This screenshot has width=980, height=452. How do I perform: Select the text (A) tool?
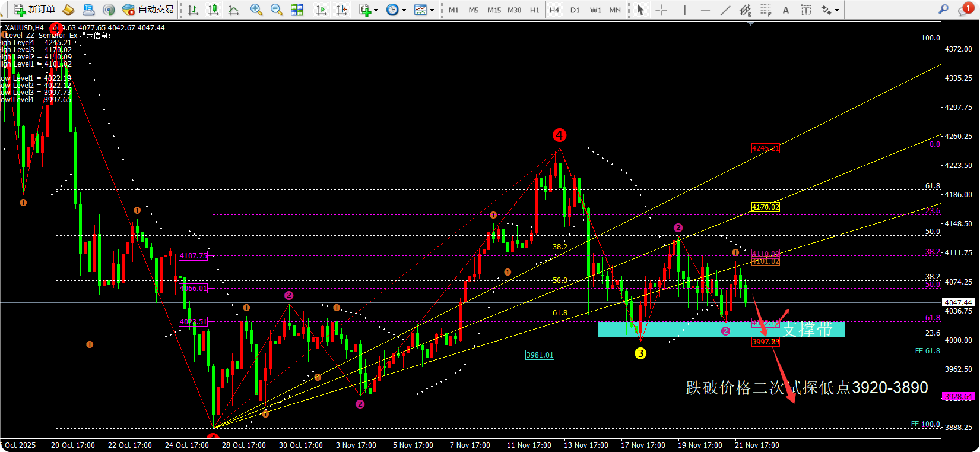[786, 10]
